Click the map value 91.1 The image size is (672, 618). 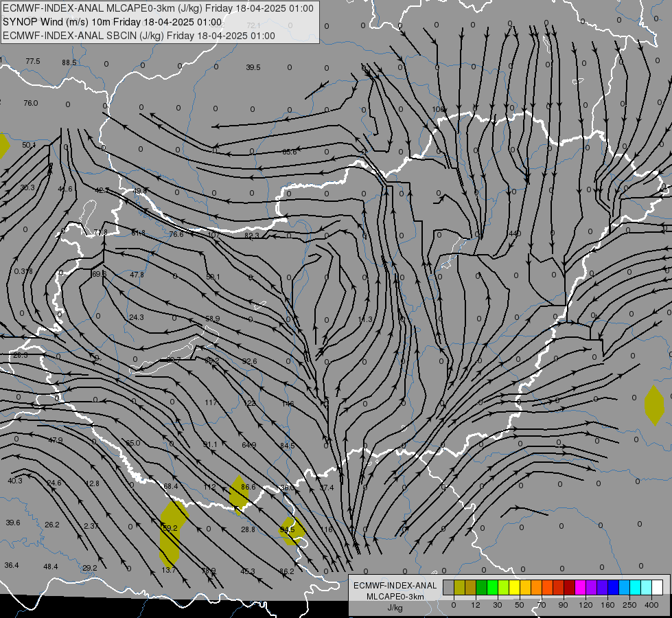(x=210, y=444)
